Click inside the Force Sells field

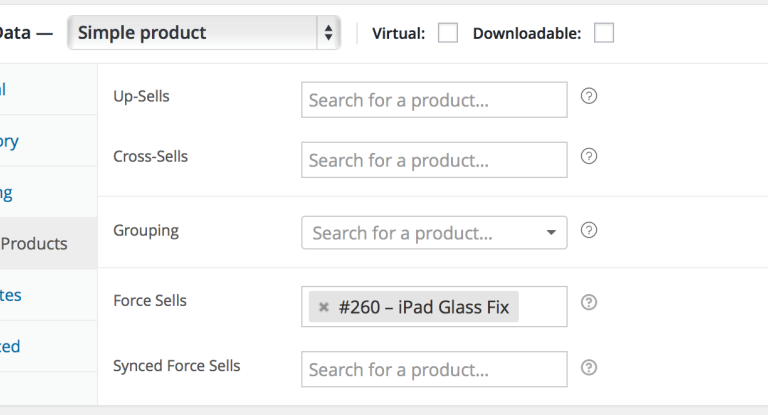point(544,307)
